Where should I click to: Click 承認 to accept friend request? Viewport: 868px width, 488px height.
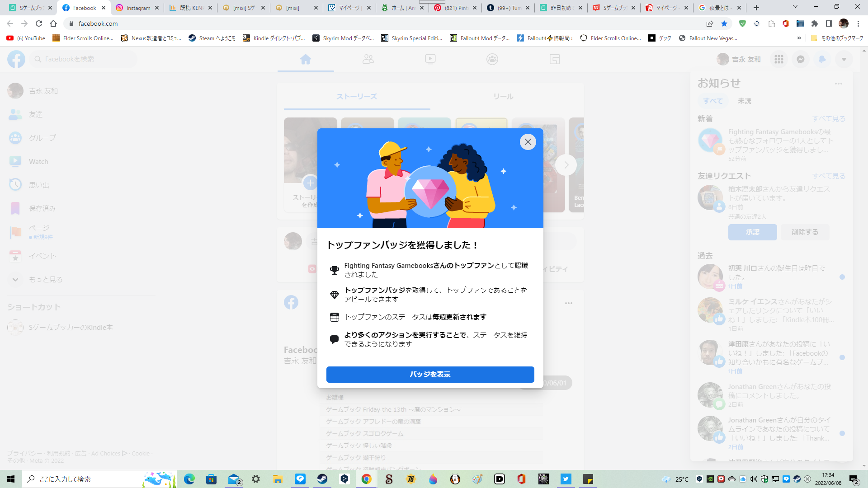[x=752, y=232]
